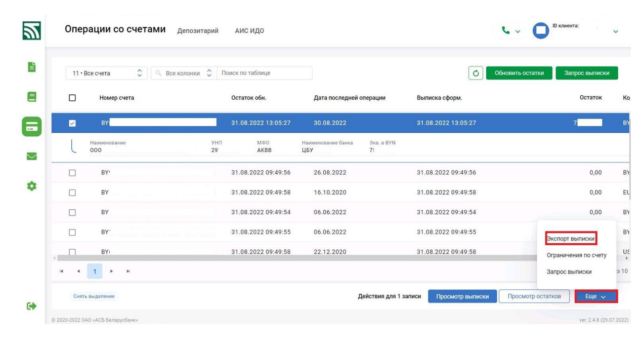Click the circular refresh icon button
644x344 pixels.
475,73
